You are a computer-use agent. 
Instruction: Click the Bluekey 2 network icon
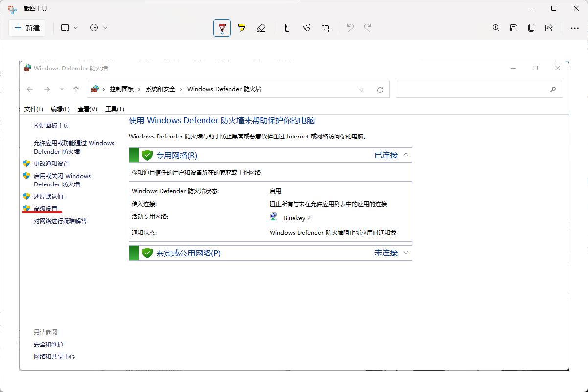pos(273,217)
